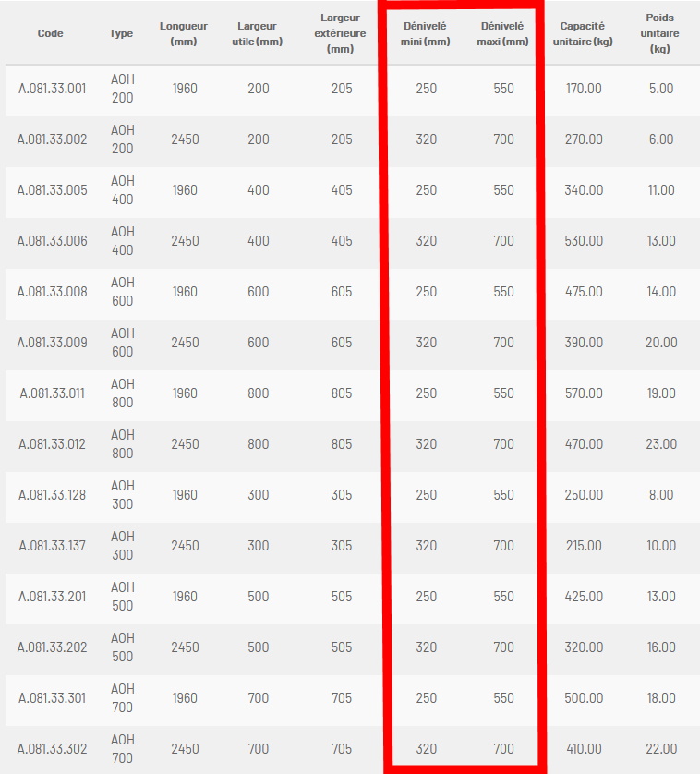Click the Poids unitaire (kg) header

coord(660,33)
